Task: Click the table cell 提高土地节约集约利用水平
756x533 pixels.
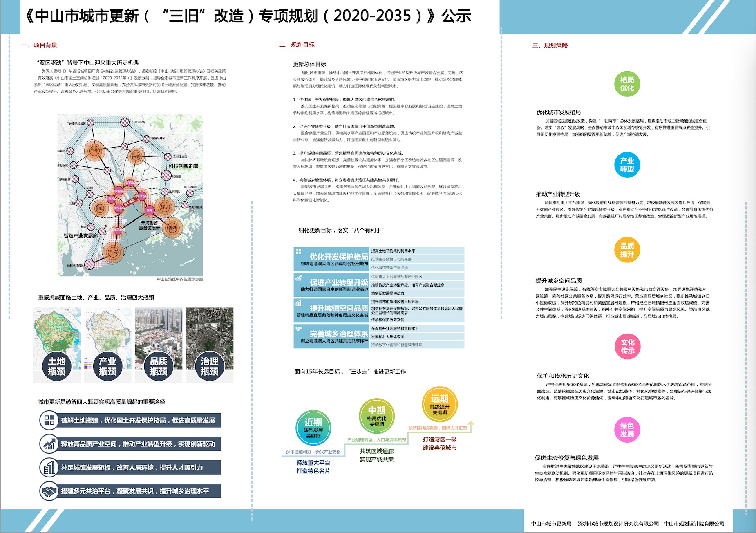Action: [x=417, y=251]
